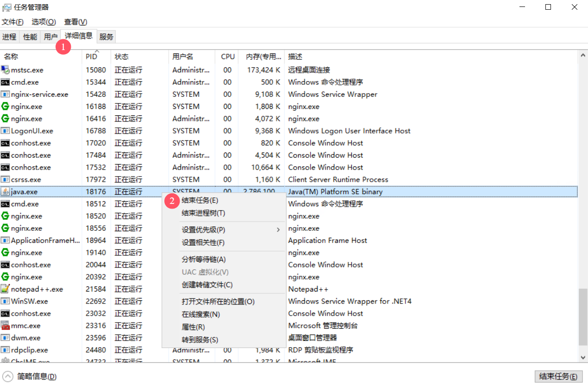
Task: Select the WinSW.exe process icon
Action: [x=5, y=301]
